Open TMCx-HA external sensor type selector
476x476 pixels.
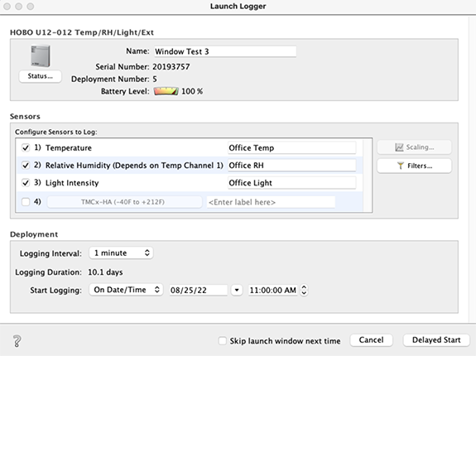[x=124, y=202]
